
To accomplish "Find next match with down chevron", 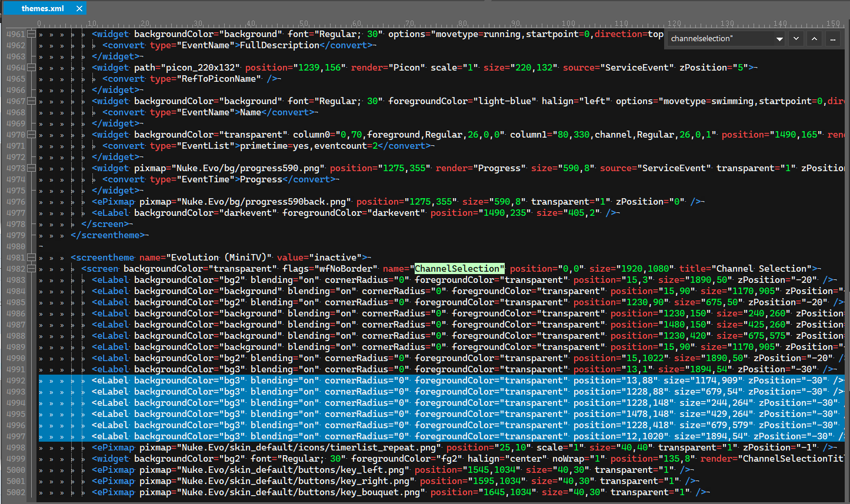I will tap(796, 39).
